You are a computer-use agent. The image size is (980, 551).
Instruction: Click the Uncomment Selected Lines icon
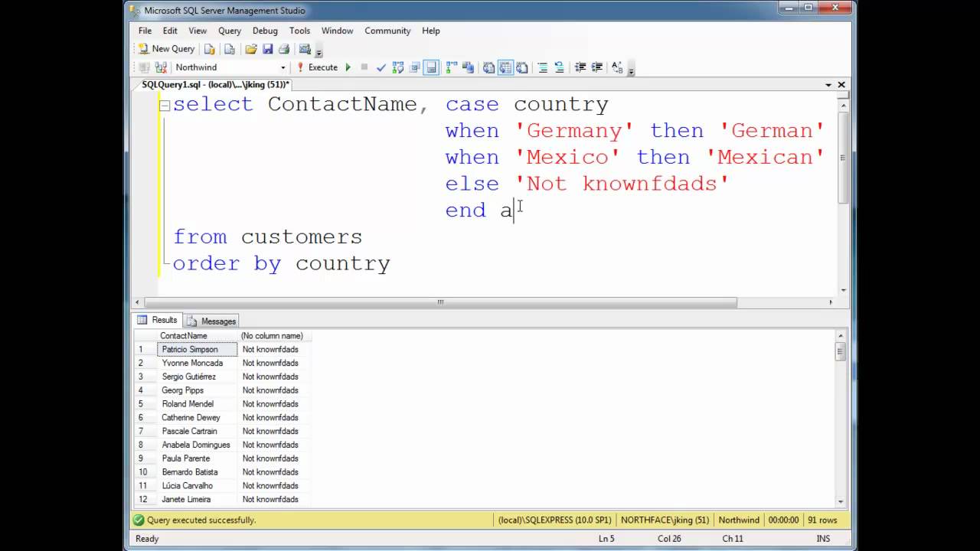click(559, 67)
